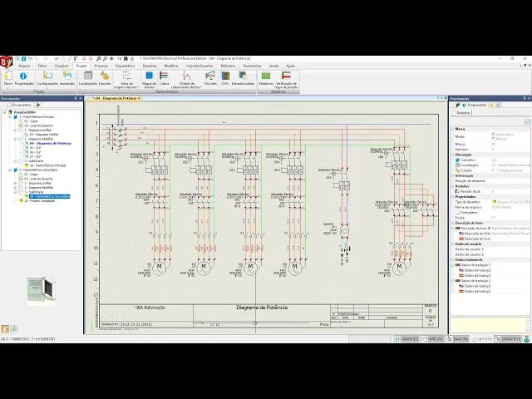This screenshot has height=399, width=532.
Task: Open the Janela ribbon tab
Action: 273,66
